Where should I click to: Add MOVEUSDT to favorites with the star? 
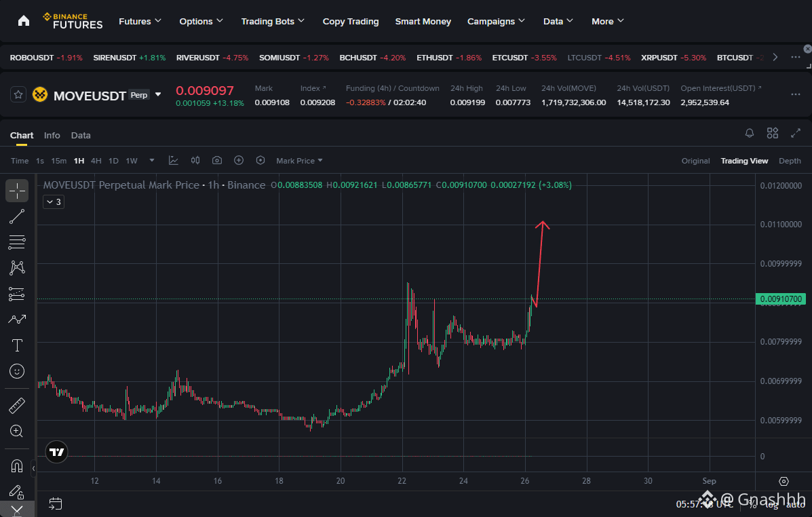[18, 95]
